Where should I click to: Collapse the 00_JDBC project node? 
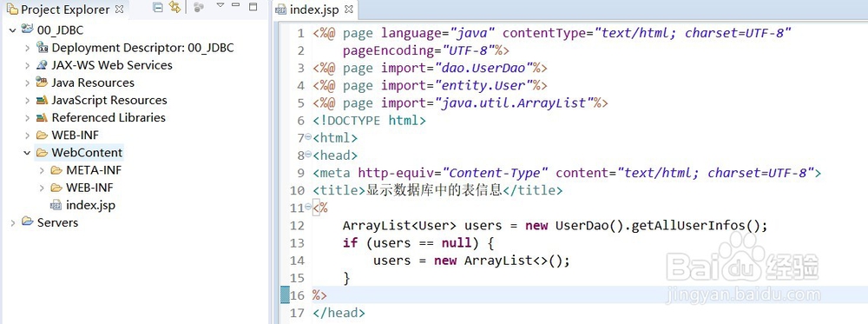click(13, 30)
